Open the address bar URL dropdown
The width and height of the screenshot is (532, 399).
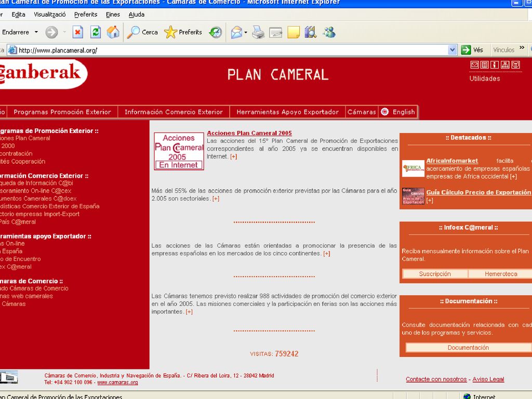point(452,50)
